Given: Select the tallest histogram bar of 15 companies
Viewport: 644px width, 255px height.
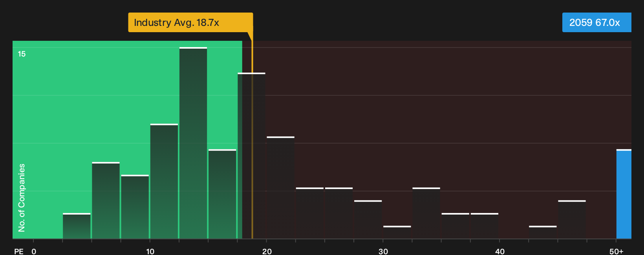Looking at the screenshot, I should tap(193, 143).
